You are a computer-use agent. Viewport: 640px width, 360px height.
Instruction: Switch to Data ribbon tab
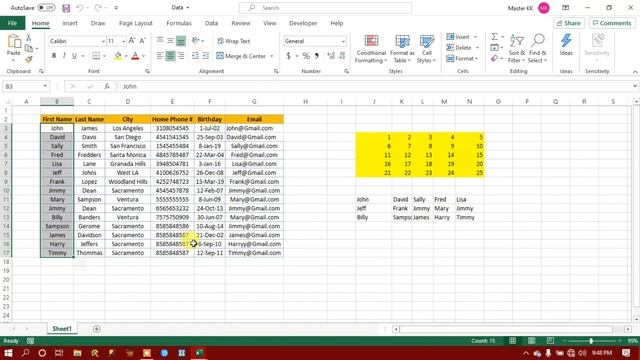pyautogui.click(x=211, y=23)
